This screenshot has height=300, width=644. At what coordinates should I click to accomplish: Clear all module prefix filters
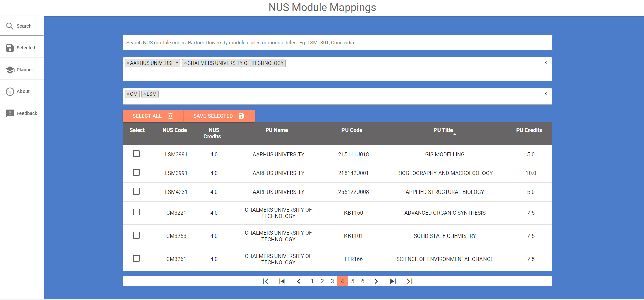[546, 94]
